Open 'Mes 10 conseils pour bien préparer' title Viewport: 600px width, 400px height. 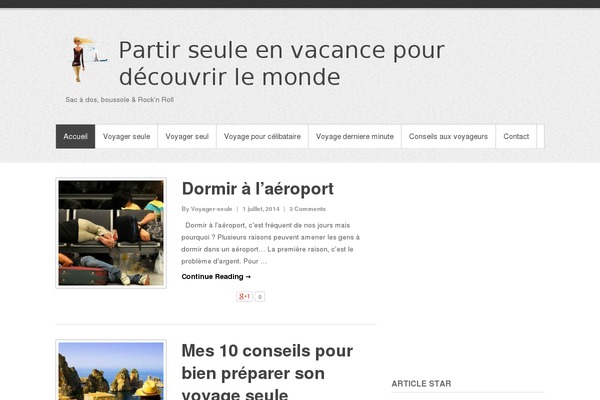267,373
